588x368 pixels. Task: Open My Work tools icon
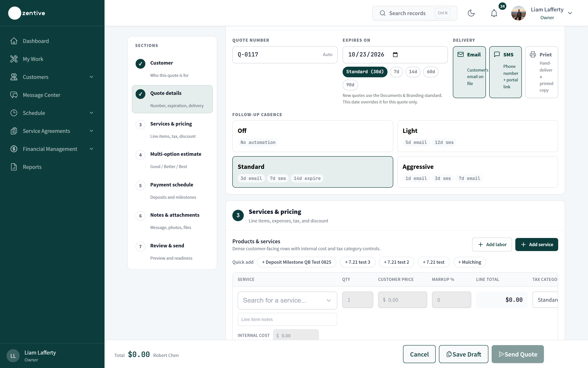pos(14,59)
